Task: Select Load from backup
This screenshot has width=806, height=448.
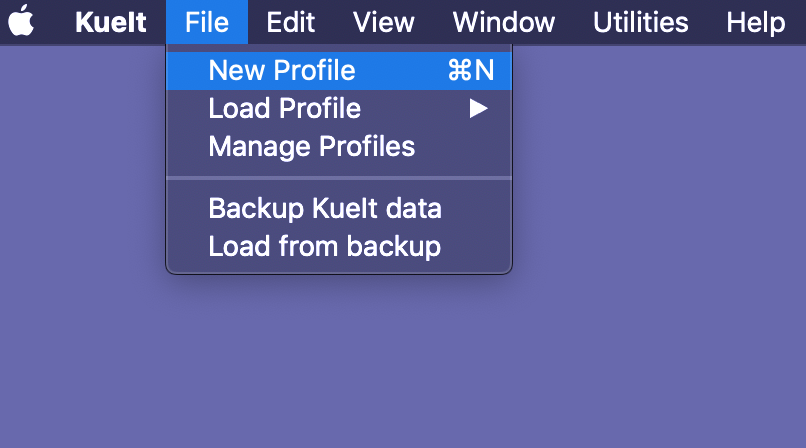Action: pyautogui.click(x=339, y=246)
